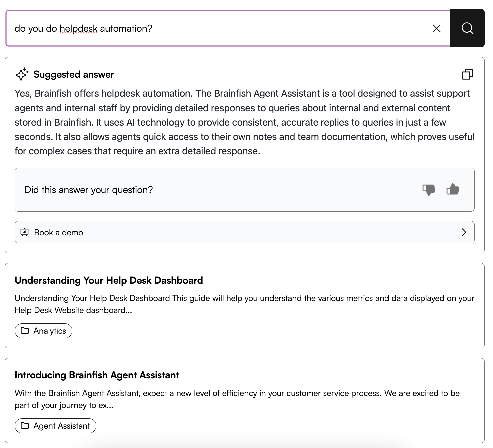Click the search magnifier button
The image size is (493, 448).
tap(467, 28)
